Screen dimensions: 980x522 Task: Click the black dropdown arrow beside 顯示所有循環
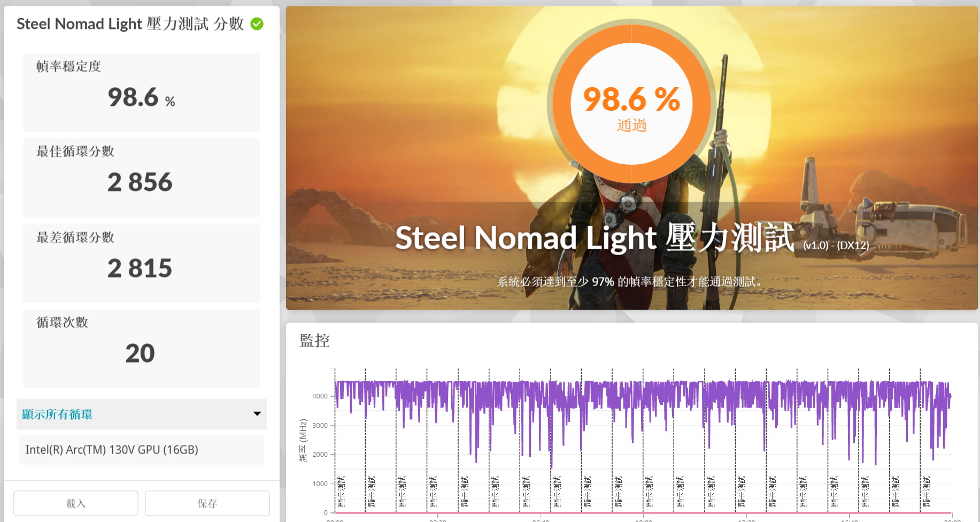click(257, 414)
